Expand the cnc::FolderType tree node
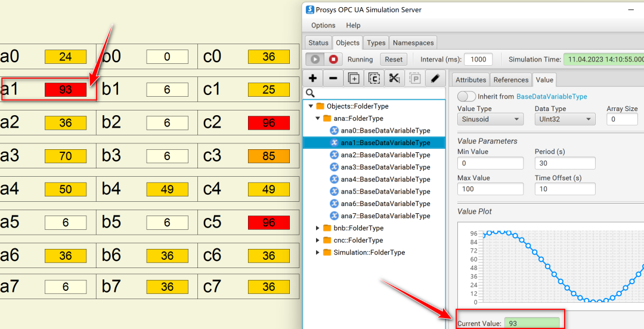 pos(317,240)
